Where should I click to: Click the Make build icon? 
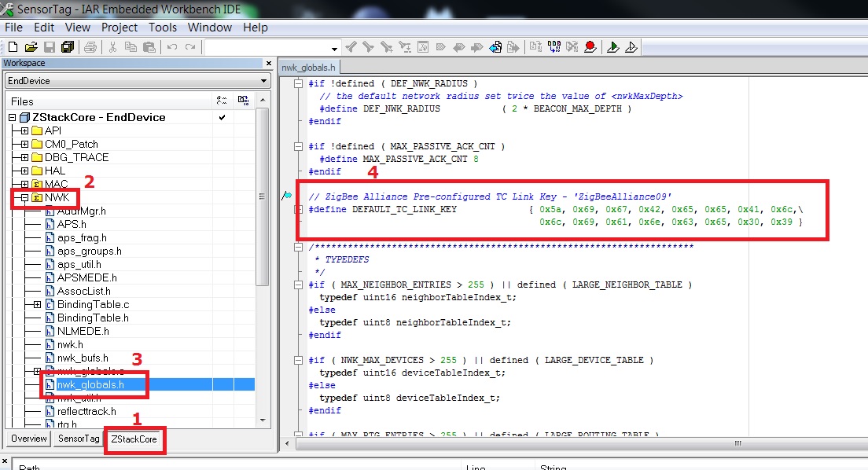point(554,47)
